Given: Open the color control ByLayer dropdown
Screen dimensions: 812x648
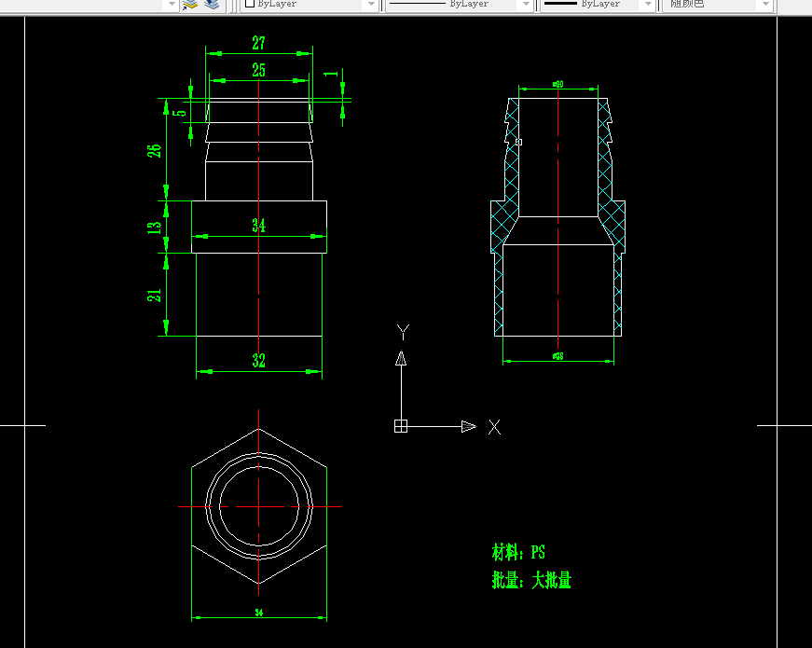Looking at the screenshot, I should pos(371,6).
